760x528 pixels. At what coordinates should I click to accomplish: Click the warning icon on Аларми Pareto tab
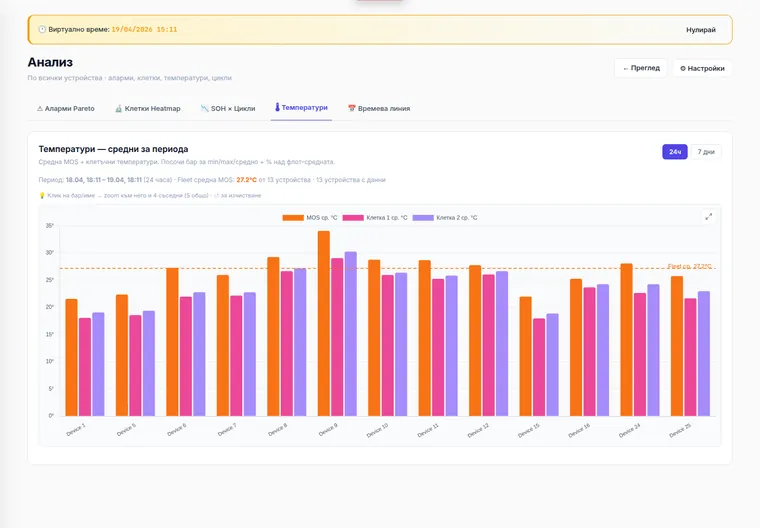click(x=40, y=109)
